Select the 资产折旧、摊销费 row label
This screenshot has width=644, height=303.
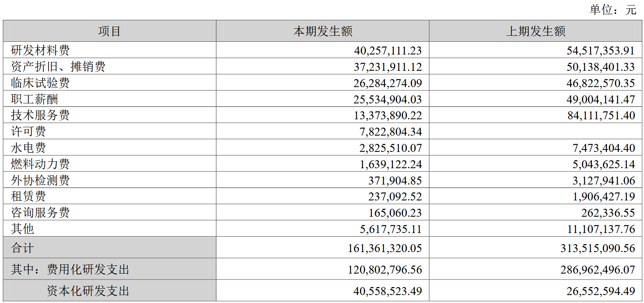[58, 66]
